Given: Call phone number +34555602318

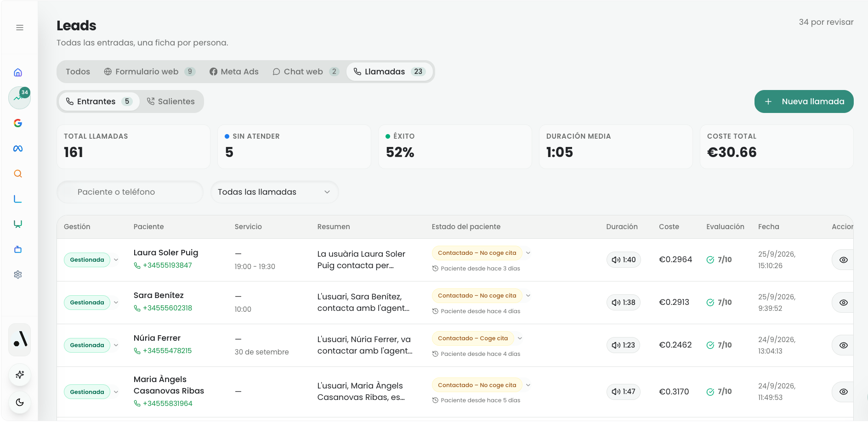Looking at the screenshot, I should coord(163,308).
